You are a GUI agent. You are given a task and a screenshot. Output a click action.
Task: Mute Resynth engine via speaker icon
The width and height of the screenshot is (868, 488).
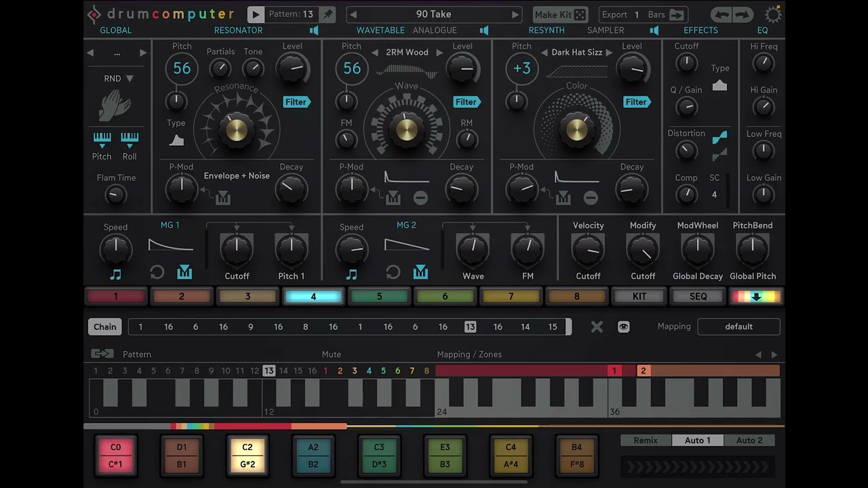654,30
